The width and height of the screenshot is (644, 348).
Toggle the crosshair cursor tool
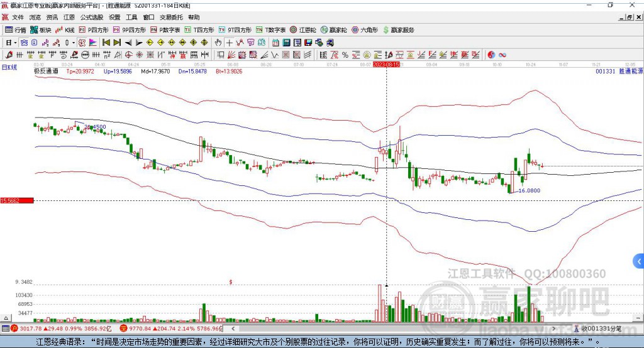tap(229, 43)
